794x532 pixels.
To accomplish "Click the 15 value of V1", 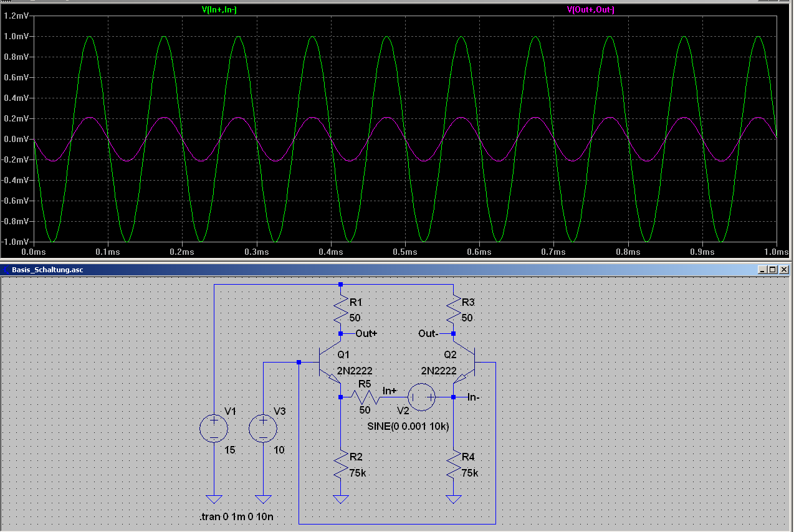I will click(x=230, y=450).
